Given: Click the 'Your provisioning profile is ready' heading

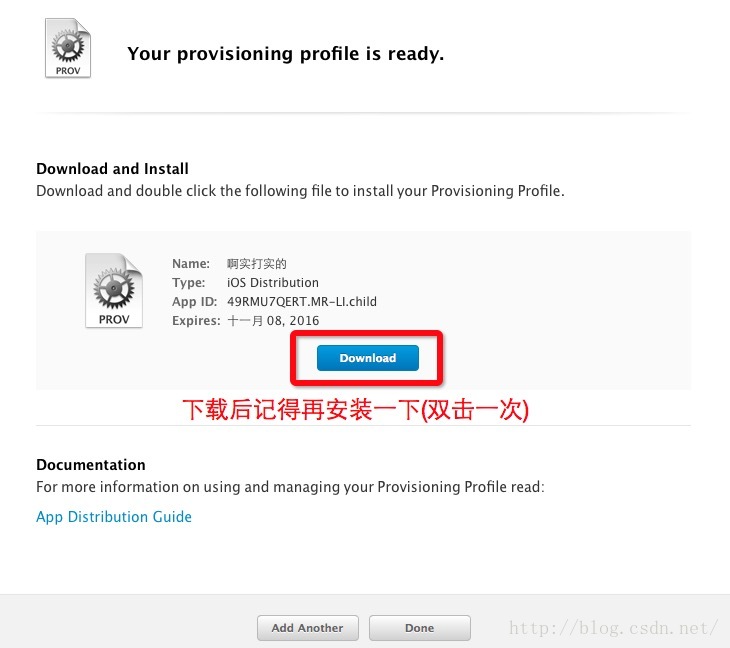Looking at the screenshot, I should 286,54.
